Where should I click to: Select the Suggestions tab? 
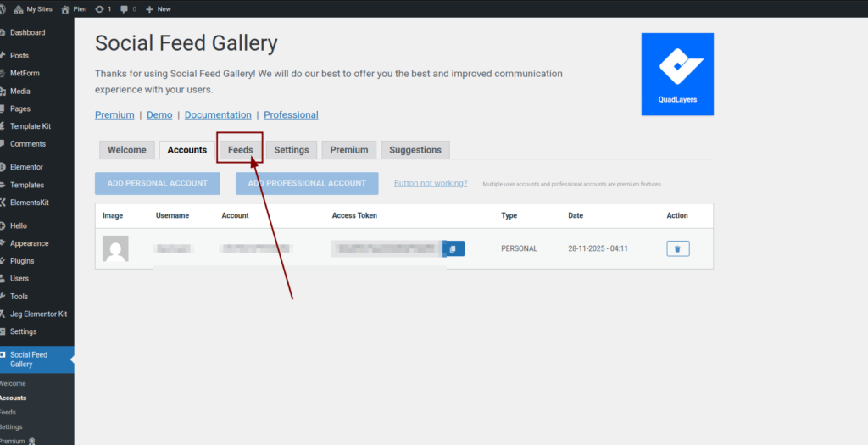click(x=415, y=150)
